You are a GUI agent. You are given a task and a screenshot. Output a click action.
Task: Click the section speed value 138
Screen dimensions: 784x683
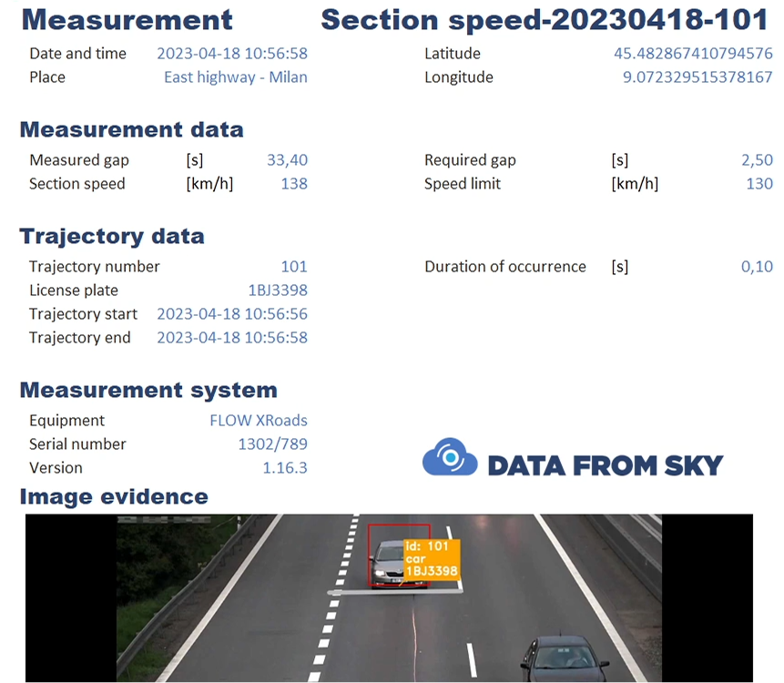coord(294,184)
